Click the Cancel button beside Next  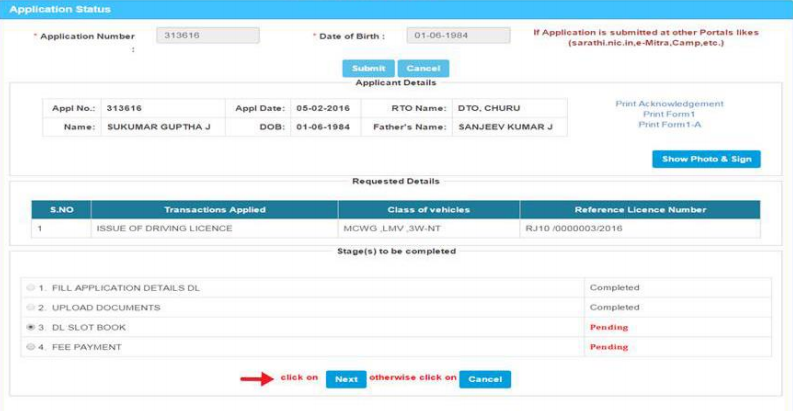(485, 379)
